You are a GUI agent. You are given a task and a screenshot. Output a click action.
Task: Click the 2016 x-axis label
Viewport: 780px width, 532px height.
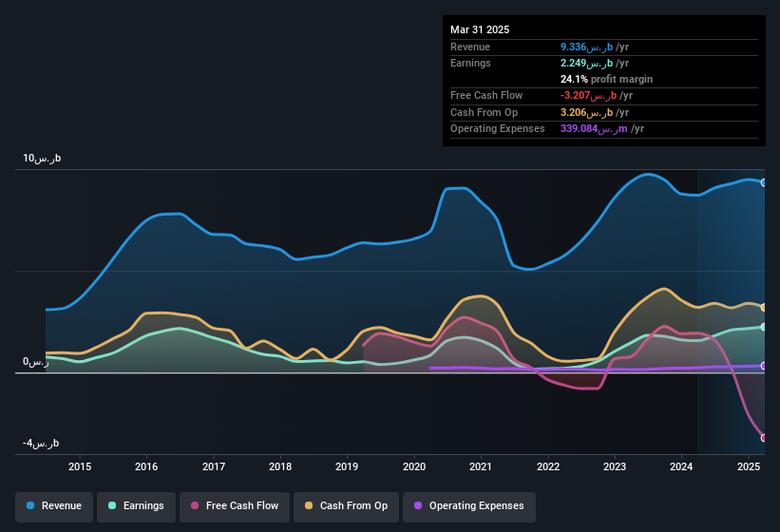click(146, 466)
